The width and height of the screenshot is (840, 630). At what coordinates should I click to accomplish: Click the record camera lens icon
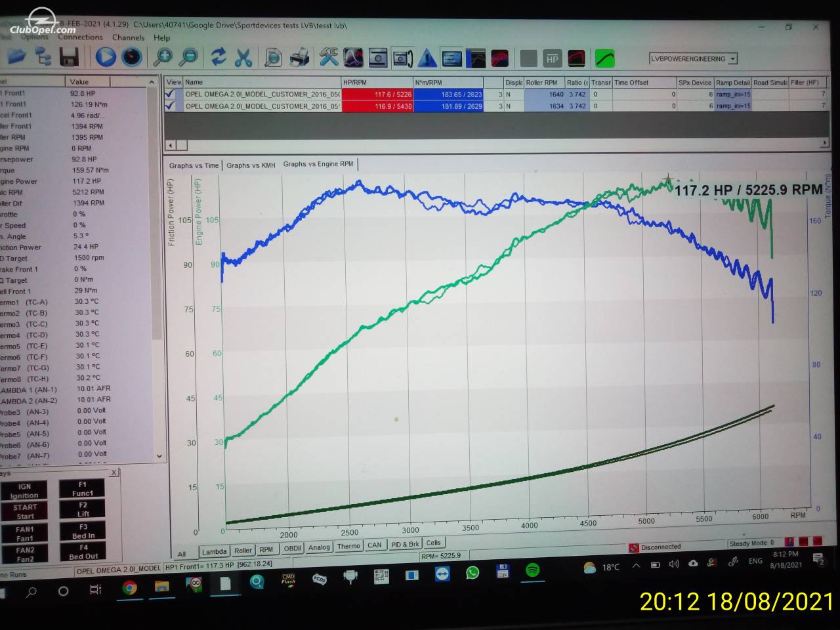pos(132,58)
